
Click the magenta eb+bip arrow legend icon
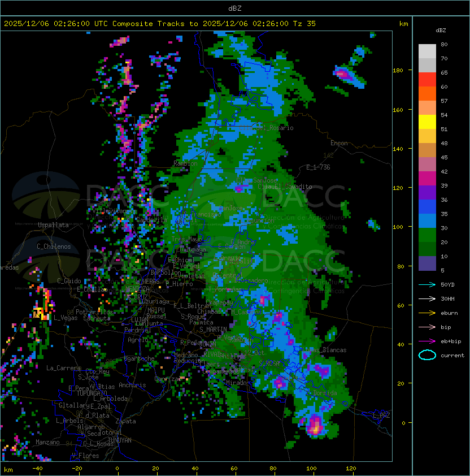[x=427, y=341]
